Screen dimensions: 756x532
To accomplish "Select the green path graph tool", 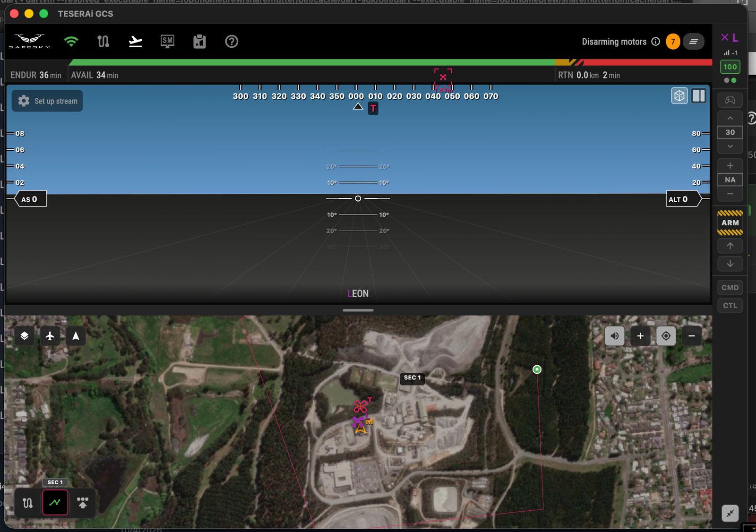I will point(55,503).
